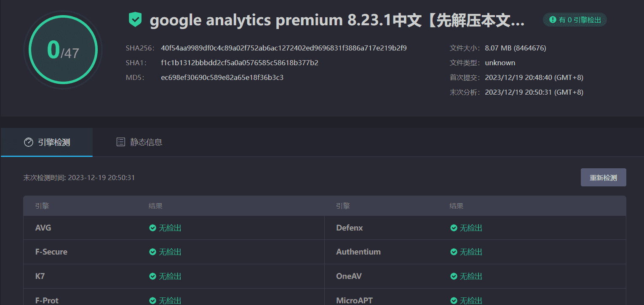Click the K7 engine name
The width and height of the screenshot is (644, 305).
coord(40,276)
